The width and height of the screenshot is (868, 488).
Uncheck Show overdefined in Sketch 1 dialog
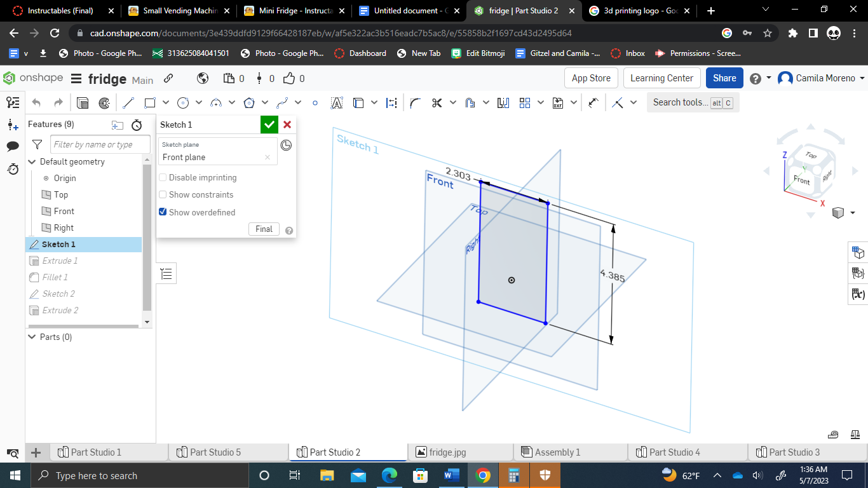pos(163,212)
